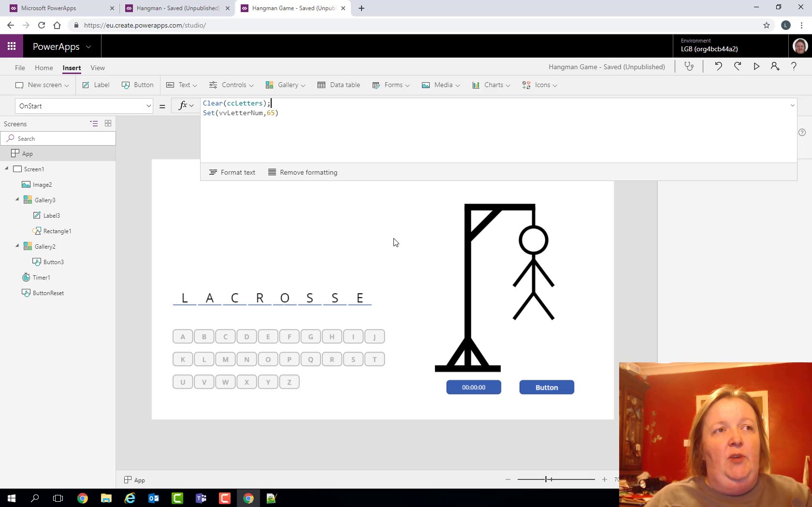Click the 00:00:00 timer button

tap(474, 388)
